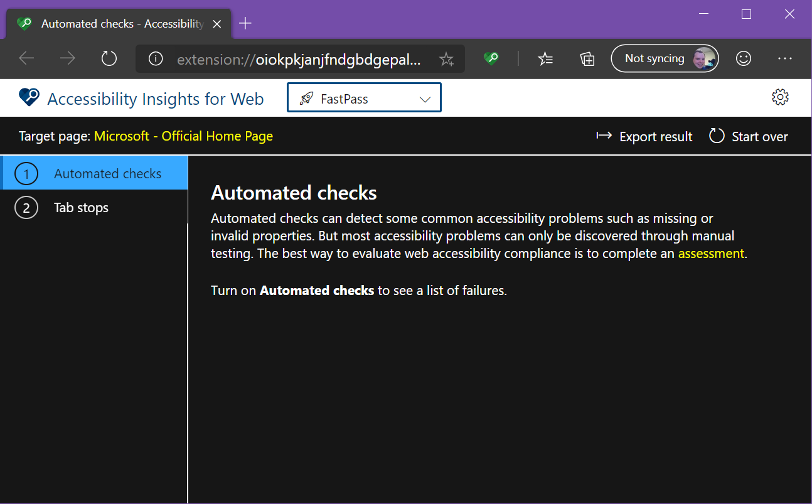Expand the favorites list menu
Screen dimensions: 812x504
tap(545, 58)
